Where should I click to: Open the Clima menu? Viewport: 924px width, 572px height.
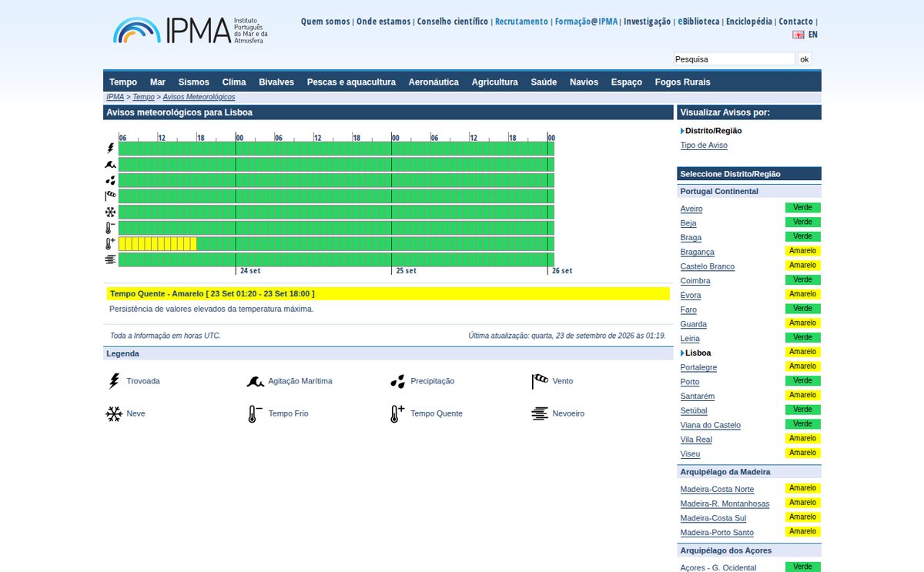234,82
